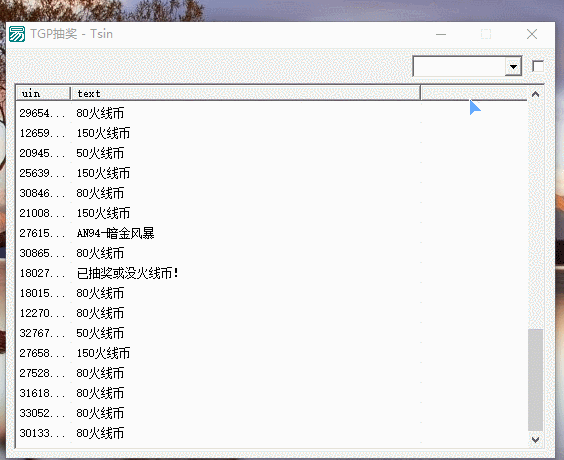The image size is (564, 460).
Task: Click the scrollbar track above the thumb
Action: tap(535, 215)
